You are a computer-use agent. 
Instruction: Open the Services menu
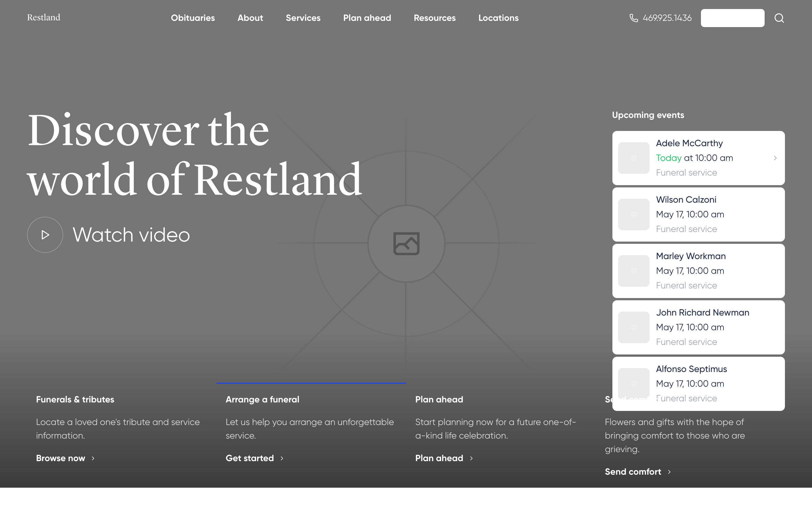click(303, 18)
